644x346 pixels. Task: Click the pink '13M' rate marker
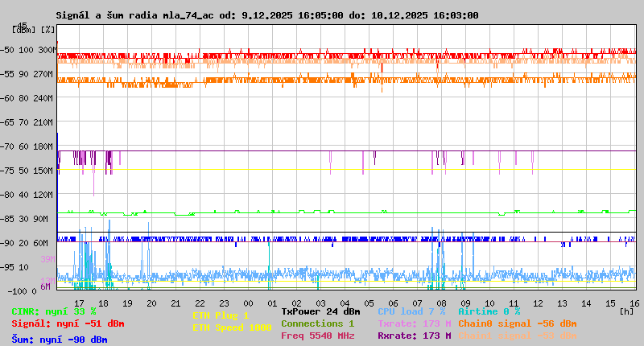[x=47, y=280]
